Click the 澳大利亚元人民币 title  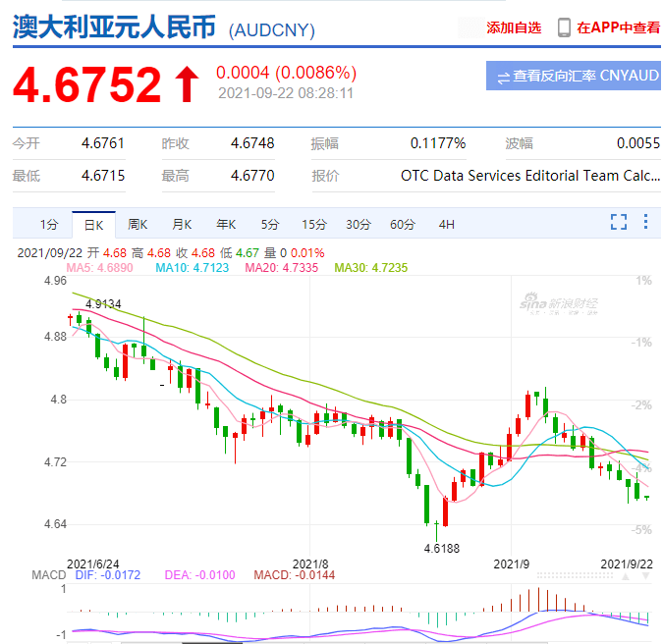(x=114, y=27)
